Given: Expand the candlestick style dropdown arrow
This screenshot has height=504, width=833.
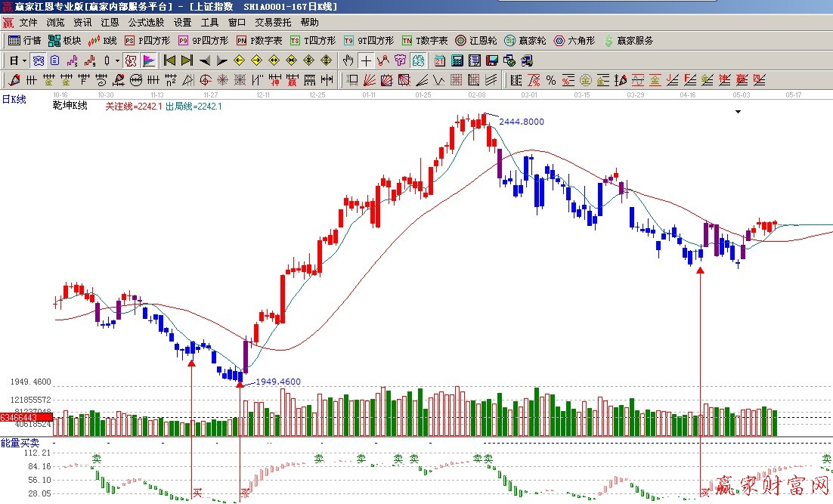Looking at the screenshot, I should 117,60.
